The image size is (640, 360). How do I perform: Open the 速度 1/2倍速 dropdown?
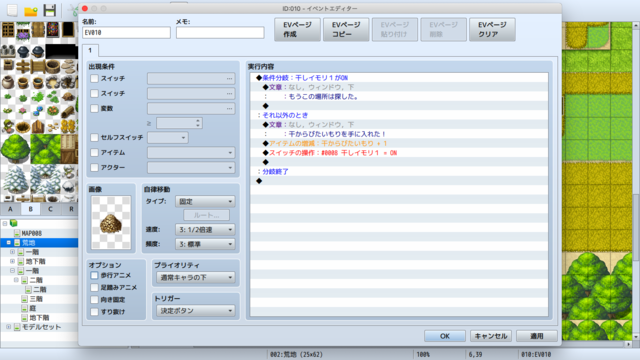tap(205, 230)
